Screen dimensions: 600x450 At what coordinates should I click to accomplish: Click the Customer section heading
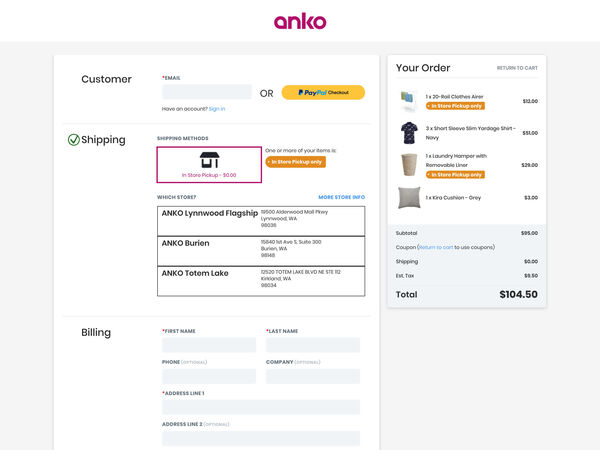tap(106, 79)
